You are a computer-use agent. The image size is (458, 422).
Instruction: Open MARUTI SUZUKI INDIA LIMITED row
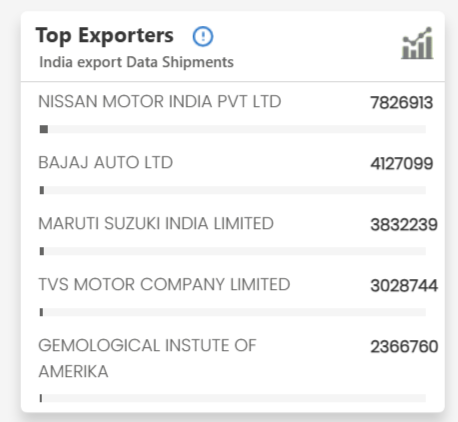pos(156,223)
